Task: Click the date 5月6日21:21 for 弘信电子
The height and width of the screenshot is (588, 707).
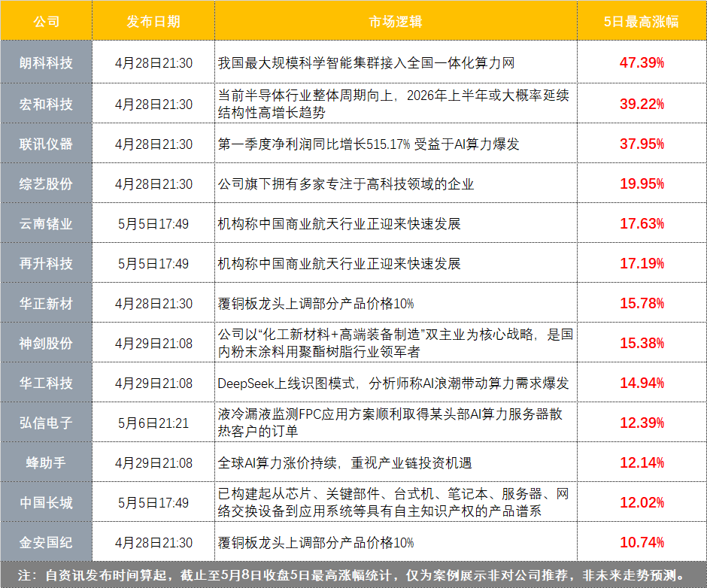Action: [x=153, y=423]
